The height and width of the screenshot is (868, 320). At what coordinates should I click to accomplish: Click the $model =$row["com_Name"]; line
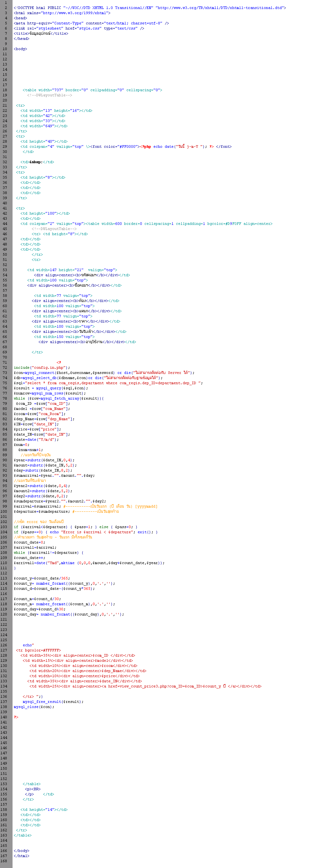click(42, 409)
